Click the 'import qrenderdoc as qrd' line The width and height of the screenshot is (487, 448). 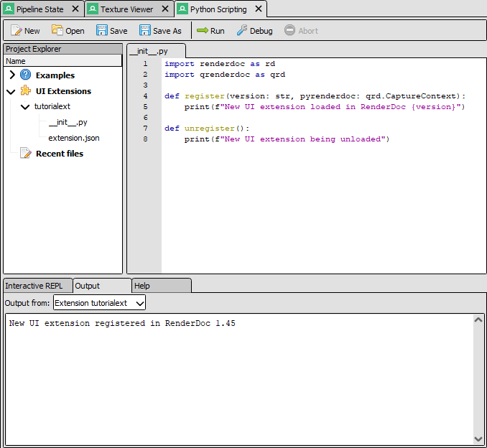(225, 75)
